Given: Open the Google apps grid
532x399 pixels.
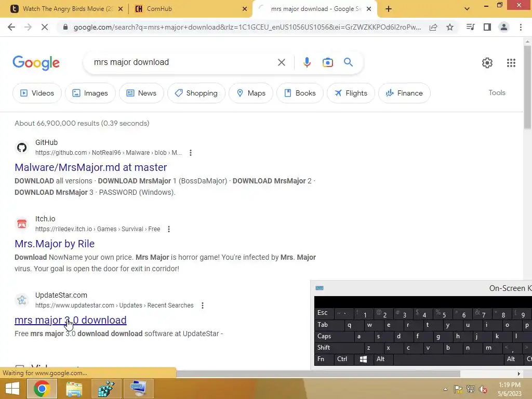Looking at the screenshot, I should (511, 63).
